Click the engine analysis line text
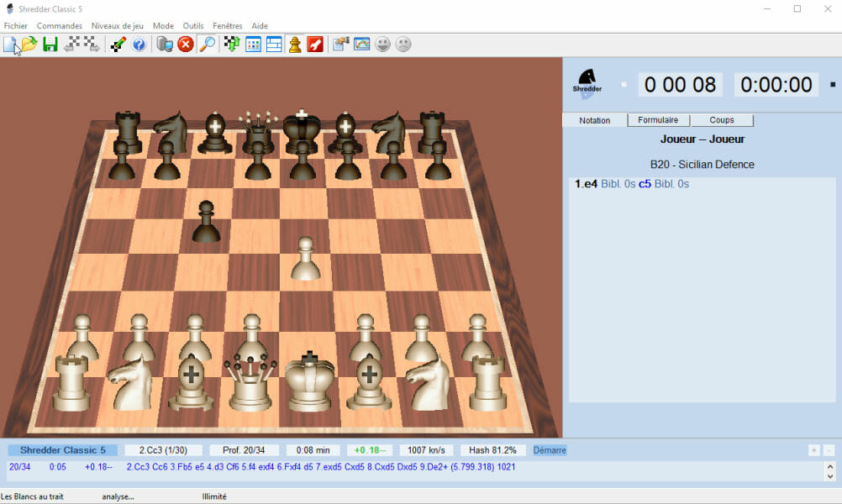 point(321,467)
